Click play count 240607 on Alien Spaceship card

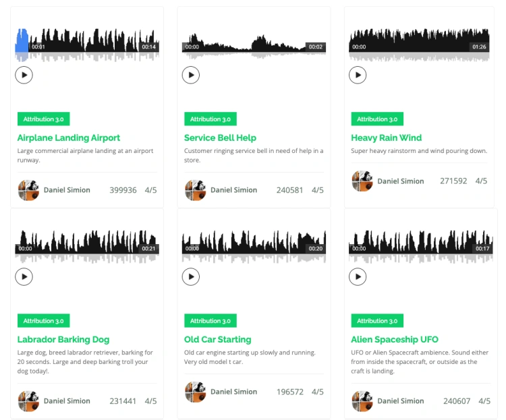pyautogui.click(x=457, y=401)
